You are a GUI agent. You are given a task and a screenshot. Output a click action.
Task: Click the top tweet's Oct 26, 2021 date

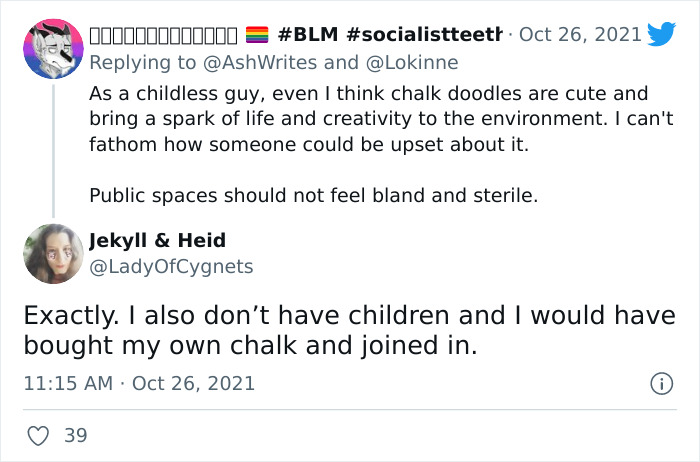(x=581, y=35)
